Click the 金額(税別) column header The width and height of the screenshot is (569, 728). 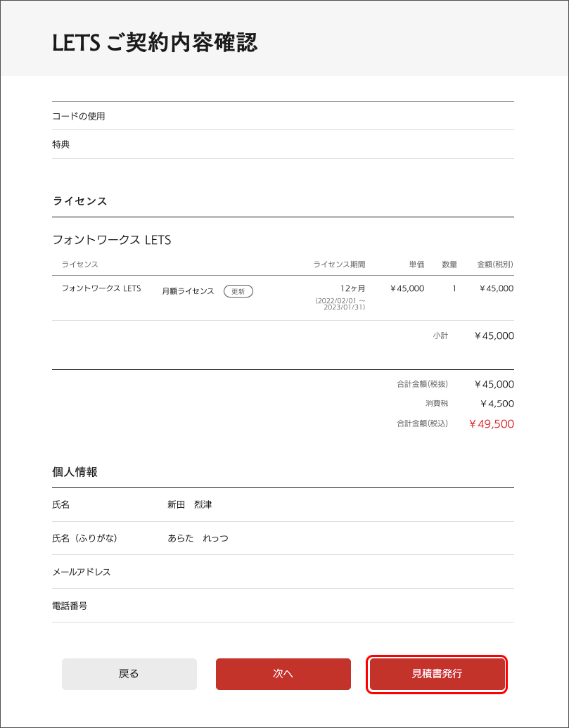[x=495, y=264]
